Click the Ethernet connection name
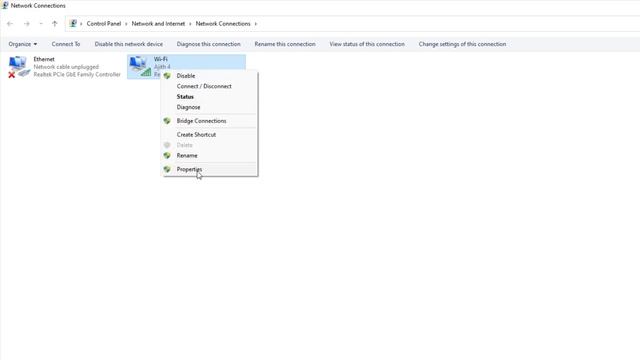Image resolution: width=640 pixels, height=360 pixels. pos(44,59)
